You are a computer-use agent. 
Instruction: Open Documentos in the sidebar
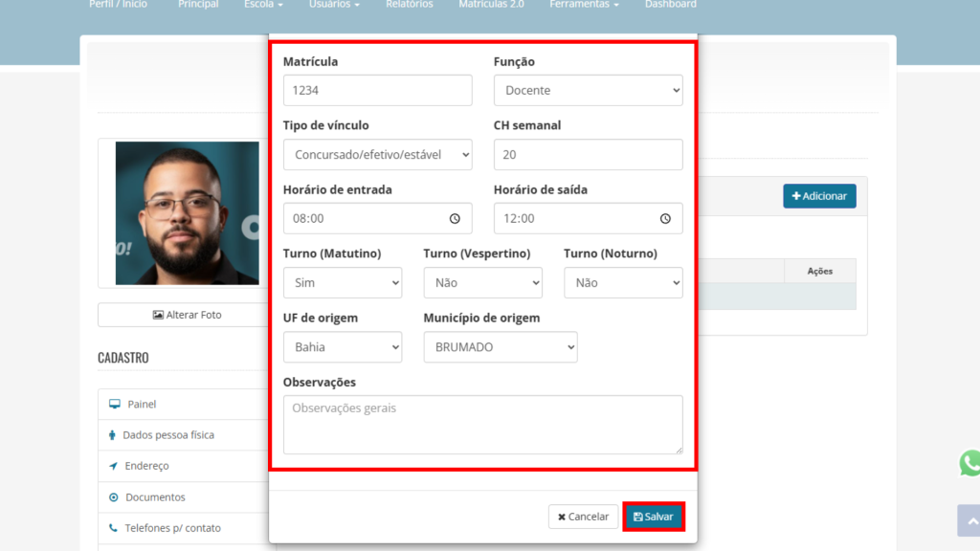155,497
